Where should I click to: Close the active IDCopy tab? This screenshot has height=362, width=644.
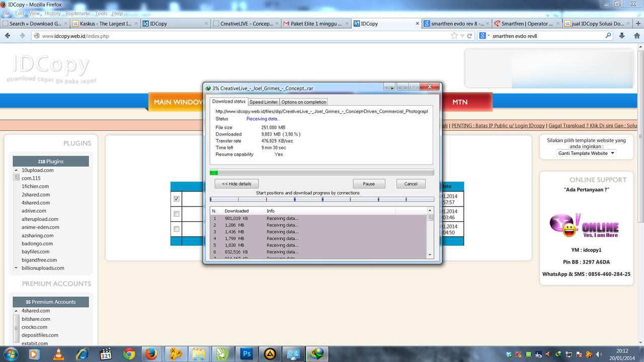(417, 24)
